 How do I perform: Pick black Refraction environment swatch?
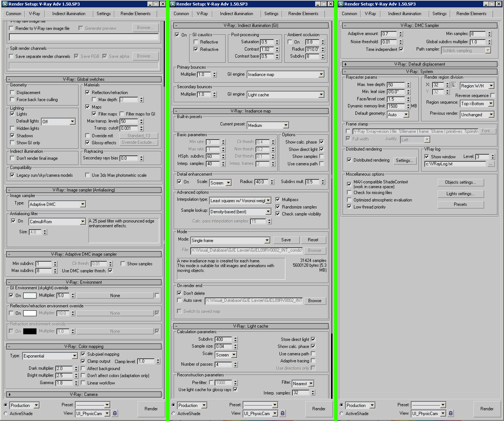coord(30,331)
